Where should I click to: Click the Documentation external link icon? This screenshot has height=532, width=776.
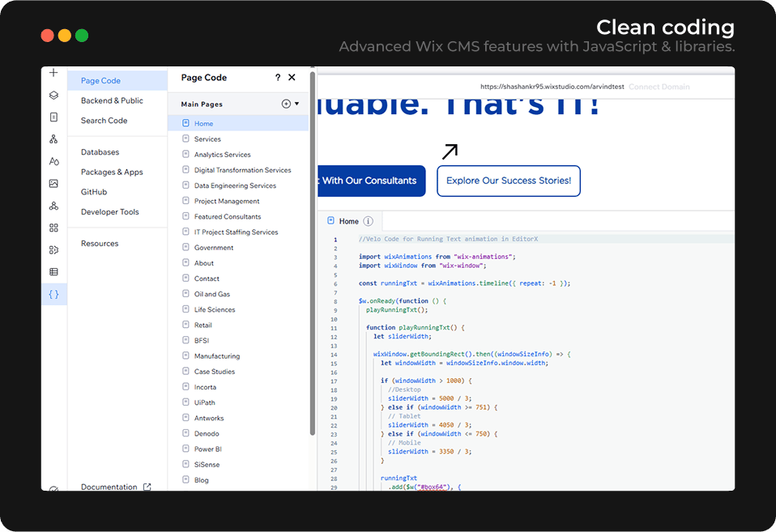pos(147,487)
